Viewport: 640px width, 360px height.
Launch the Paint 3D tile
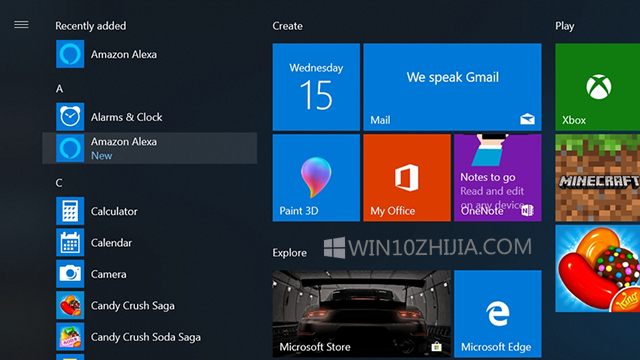tap(316, 178)
